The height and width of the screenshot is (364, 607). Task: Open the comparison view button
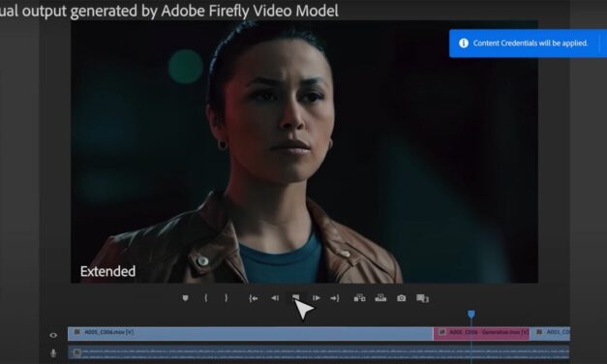pos(422,298)
